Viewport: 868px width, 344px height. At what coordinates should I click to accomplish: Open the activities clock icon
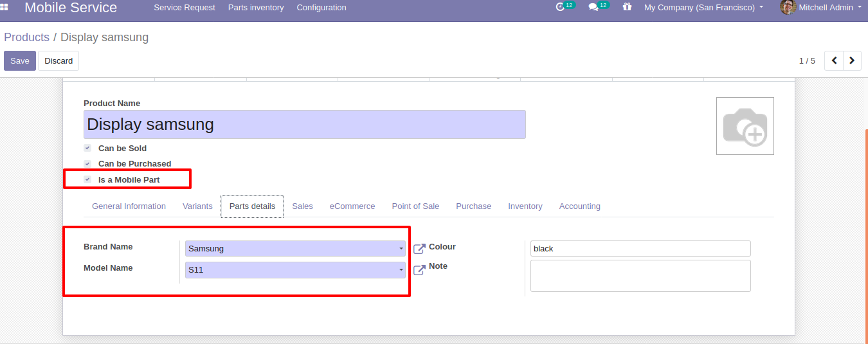(x=559, y=7)
